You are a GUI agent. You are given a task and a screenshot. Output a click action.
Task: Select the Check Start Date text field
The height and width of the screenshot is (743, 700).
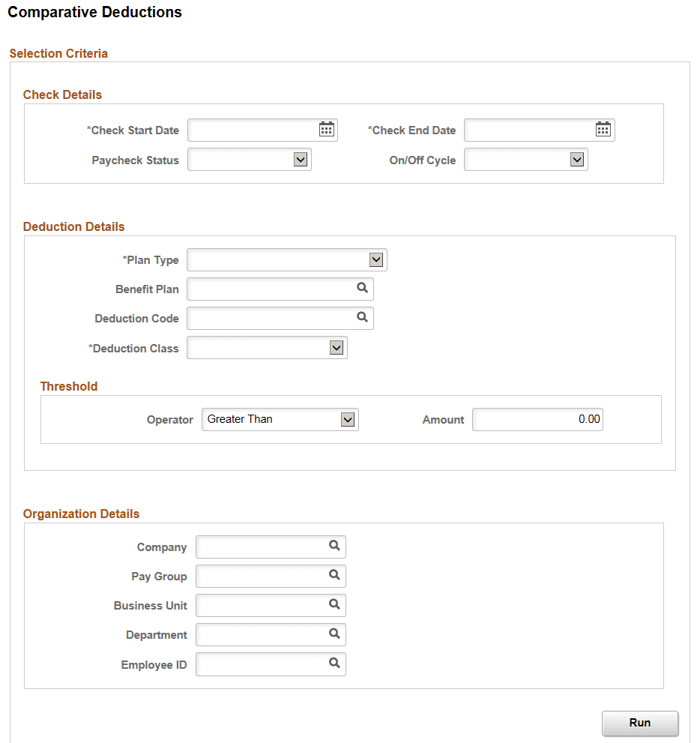[x=247, y=129]
